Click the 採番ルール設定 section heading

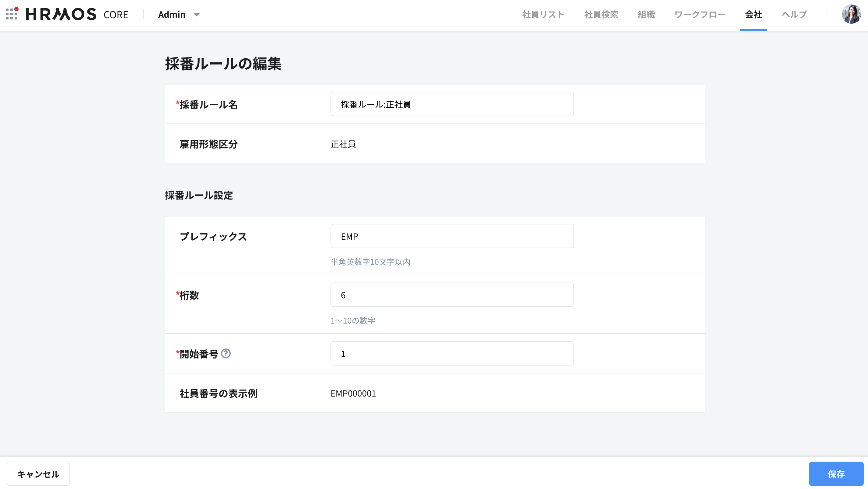coord(199,195)
